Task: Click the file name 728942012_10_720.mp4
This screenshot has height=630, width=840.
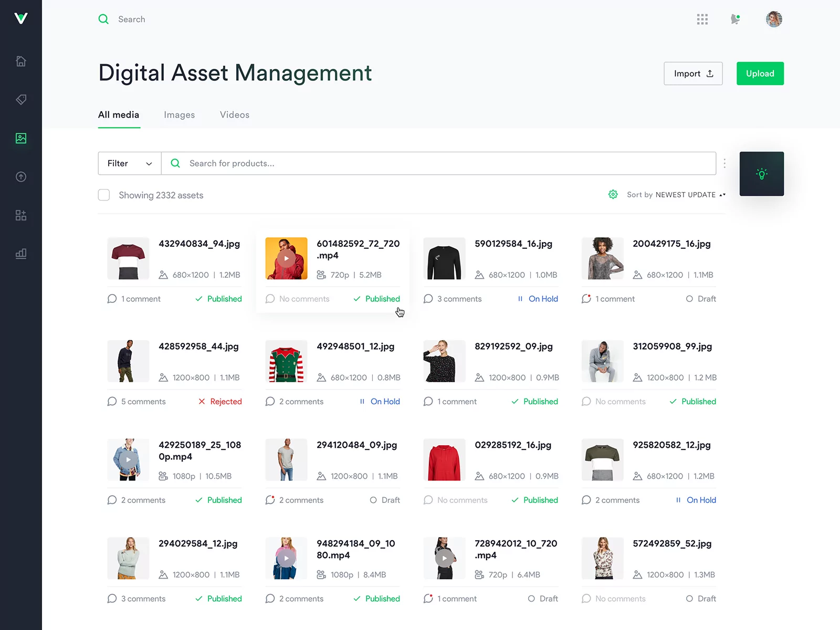Action: tap(516, 549)
